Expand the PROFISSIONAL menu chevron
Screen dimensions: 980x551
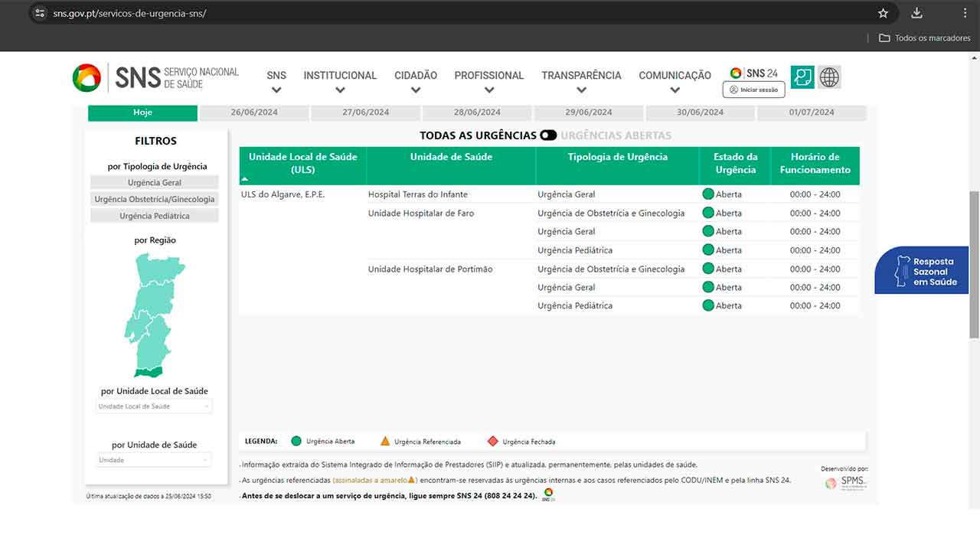(489, 90)
